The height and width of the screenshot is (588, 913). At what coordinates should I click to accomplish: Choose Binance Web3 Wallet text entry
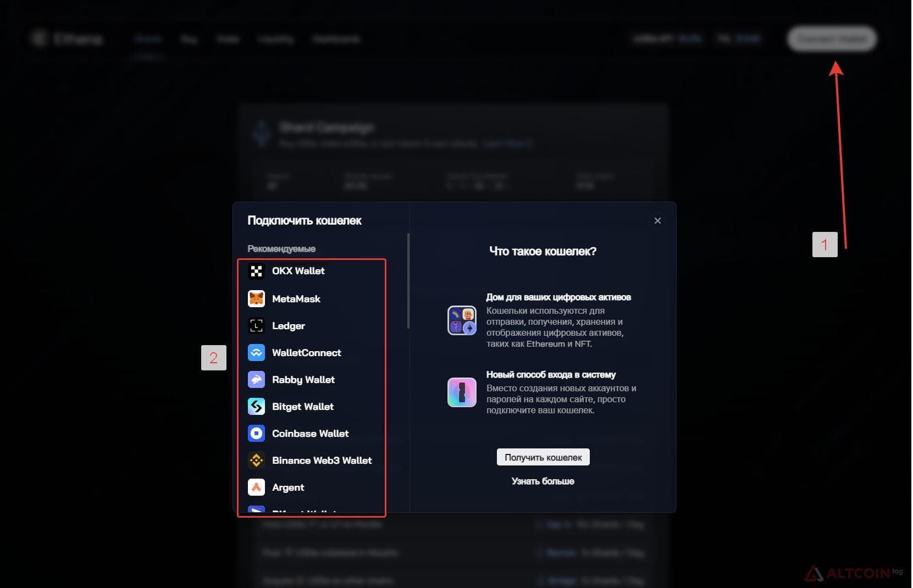point(322,461)
